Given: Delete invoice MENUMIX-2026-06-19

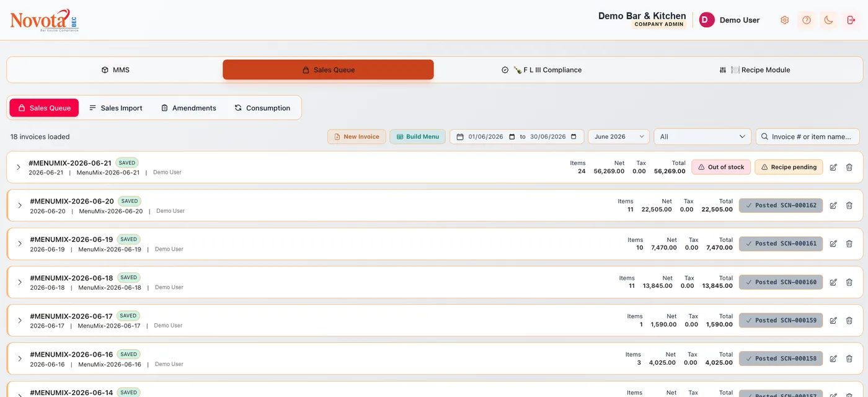Looking at the screenshot, I should pos(849,244).
